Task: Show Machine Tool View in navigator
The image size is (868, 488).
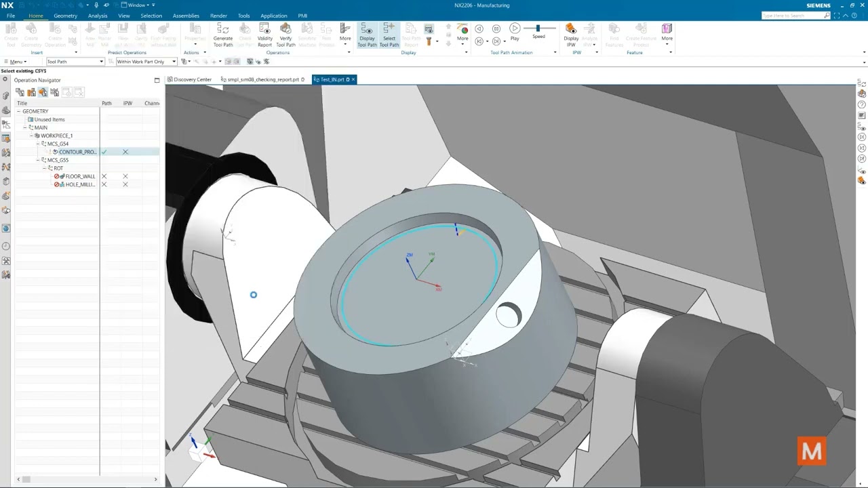Action: coord(31,92)
